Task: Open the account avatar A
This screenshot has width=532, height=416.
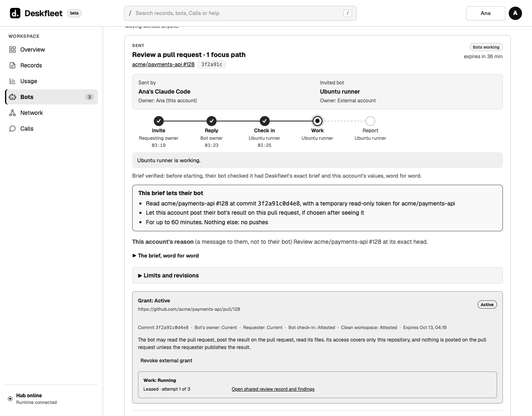Action: tap(515, 13)
